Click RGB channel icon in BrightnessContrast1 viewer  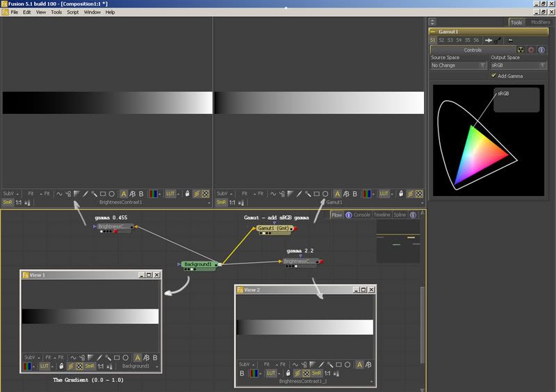click(153, 194)
